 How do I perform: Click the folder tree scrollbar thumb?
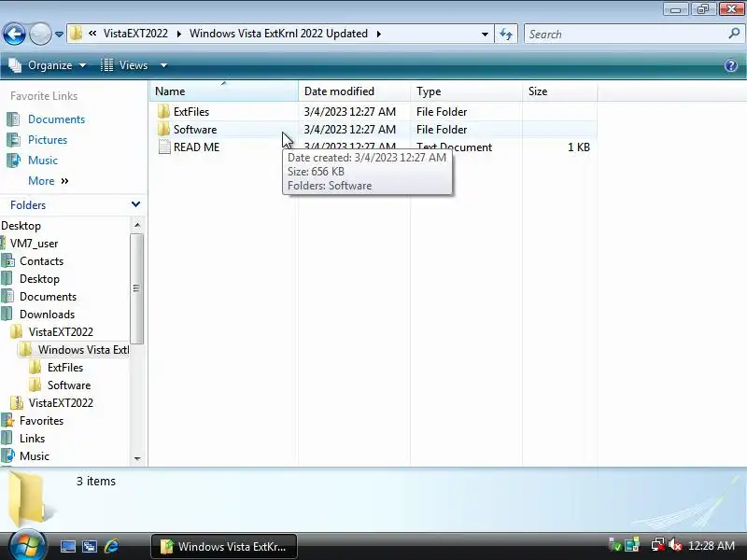tap(137, 288)
